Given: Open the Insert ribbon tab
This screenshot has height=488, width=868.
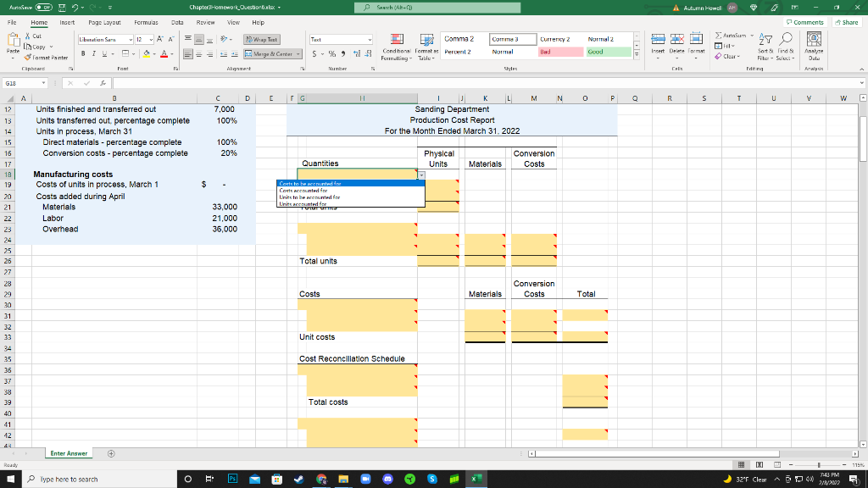Looking at the screenshot, I should click(67, 23).
